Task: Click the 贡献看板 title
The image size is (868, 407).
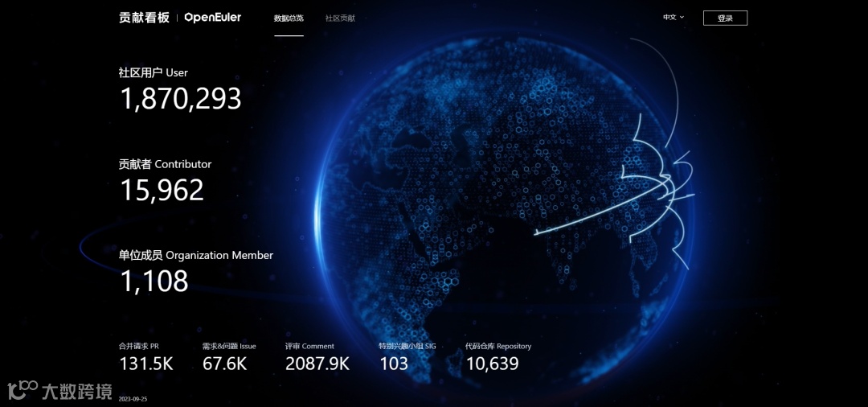Action: 144,18
